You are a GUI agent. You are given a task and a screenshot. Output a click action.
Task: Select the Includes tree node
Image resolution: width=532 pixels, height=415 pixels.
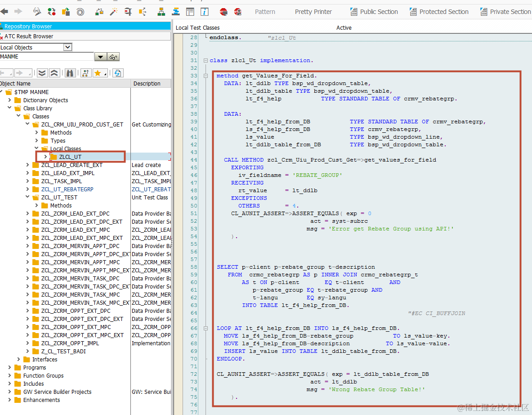tap(33, 383)
